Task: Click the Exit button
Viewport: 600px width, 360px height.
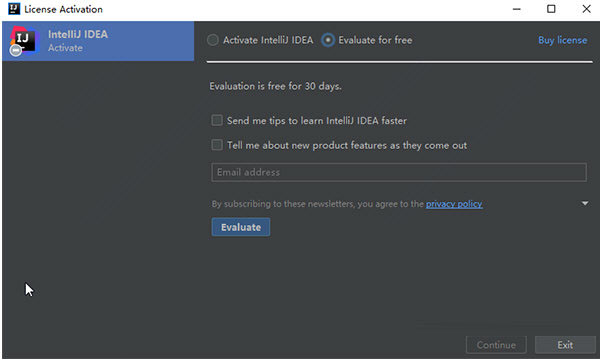Action: [565, 345]
